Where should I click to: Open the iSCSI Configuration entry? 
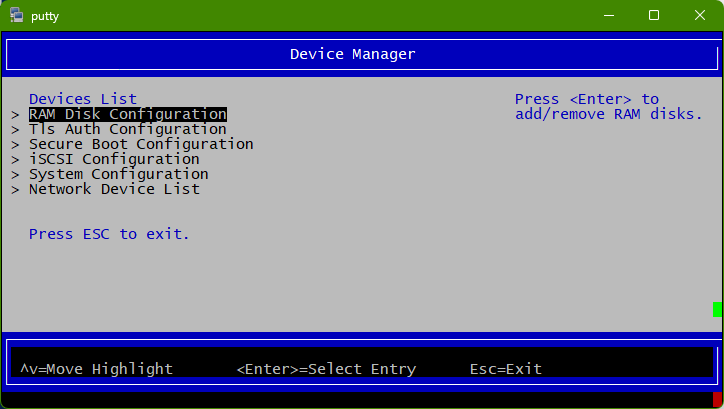113,159
